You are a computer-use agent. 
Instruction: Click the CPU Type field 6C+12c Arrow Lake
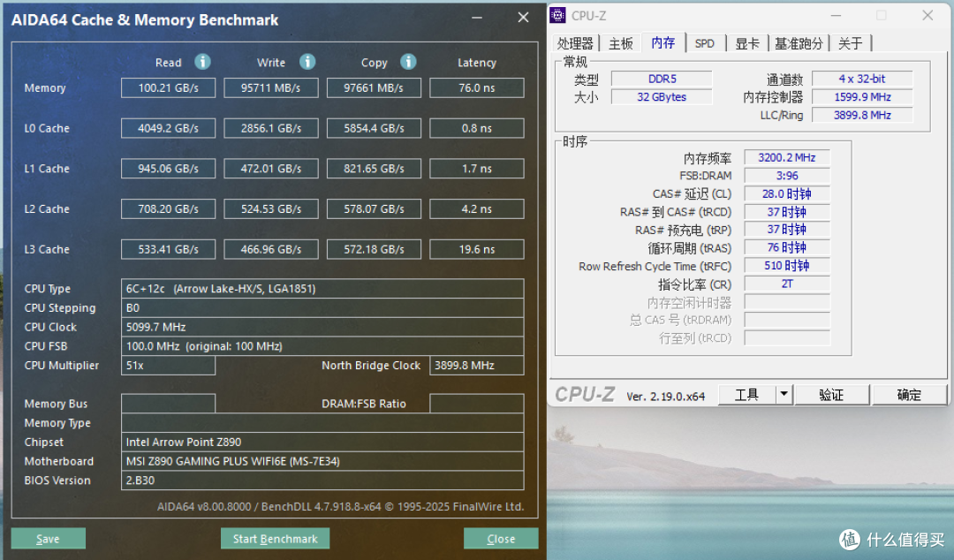322,289
